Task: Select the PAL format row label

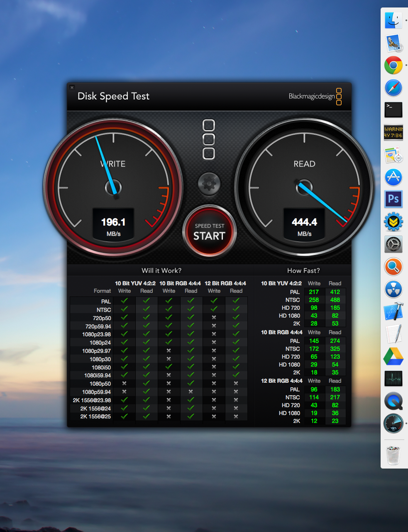Action: tap(106, 301)
